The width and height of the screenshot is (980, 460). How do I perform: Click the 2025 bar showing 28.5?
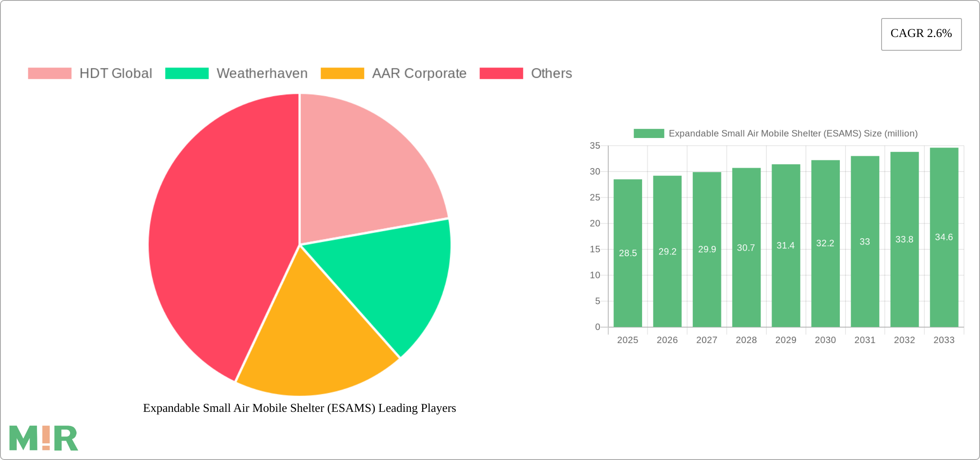(x=628, y=253)
